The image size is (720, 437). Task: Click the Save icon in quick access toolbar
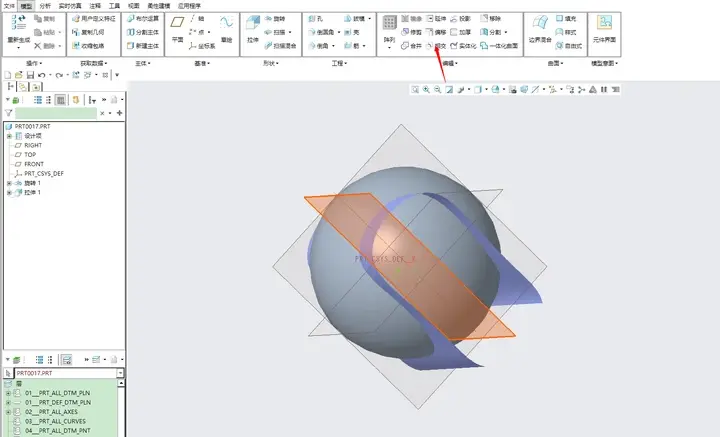click(30, 75)
